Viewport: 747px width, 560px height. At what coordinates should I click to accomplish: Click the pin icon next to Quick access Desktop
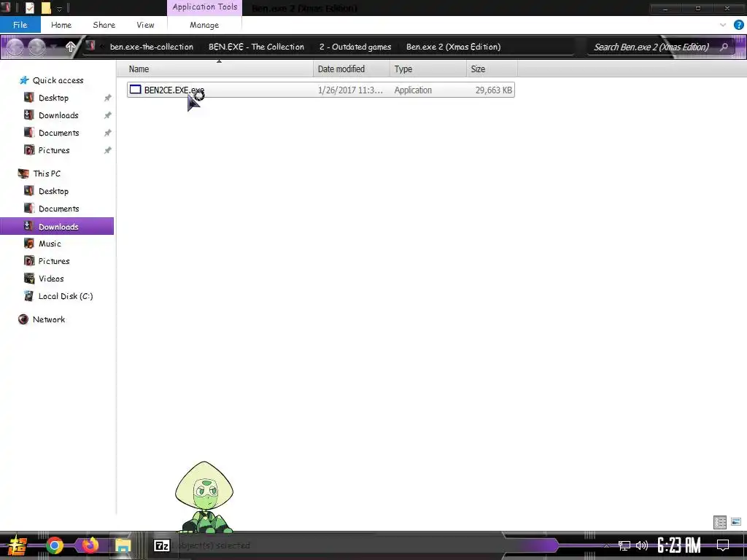[x=108, y=98]
